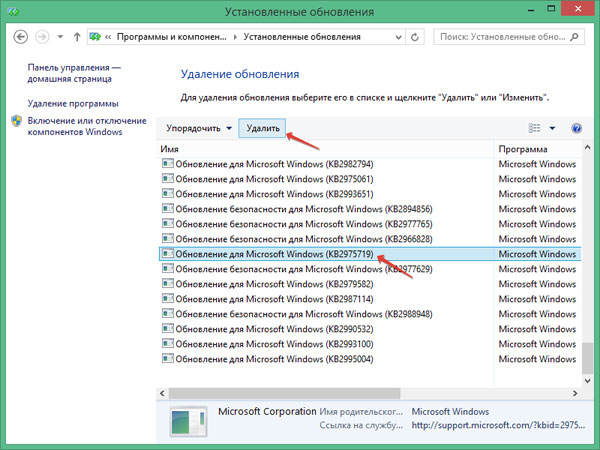This screenshot has height=450, width=600.
Task: Click the shield icon beside components link
Action: click(16, 121)
